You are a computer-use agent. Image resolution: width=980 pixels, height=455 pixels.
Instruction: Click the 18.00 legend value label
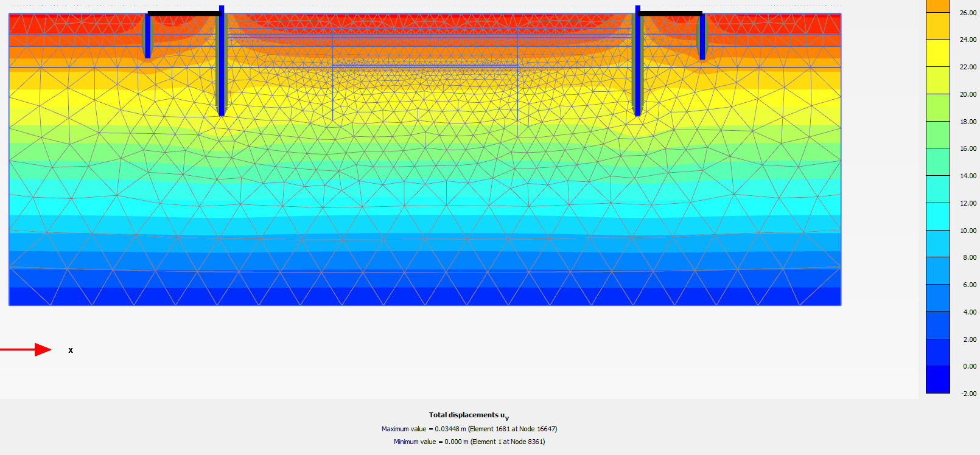click(968, 122)
